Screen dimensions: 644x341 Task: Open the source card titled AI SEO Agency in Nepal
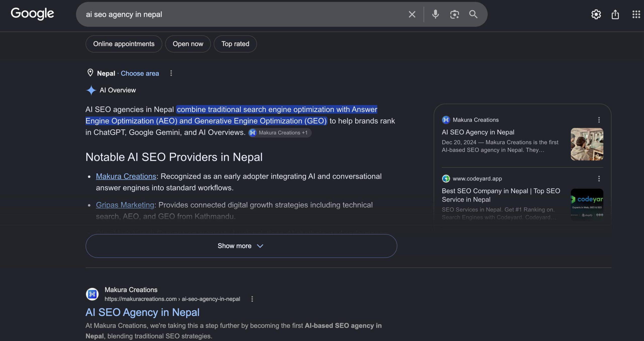478,132
